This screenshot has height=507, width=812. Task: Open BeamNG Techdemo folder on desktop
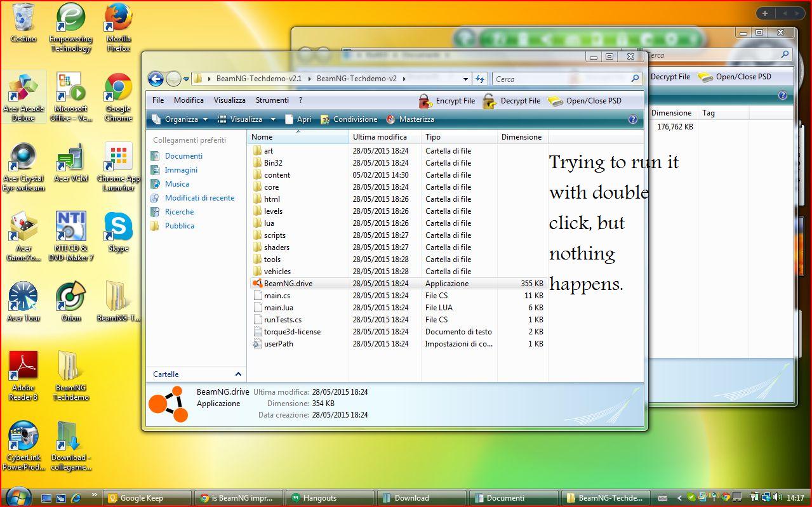click(x=71, y=376)
